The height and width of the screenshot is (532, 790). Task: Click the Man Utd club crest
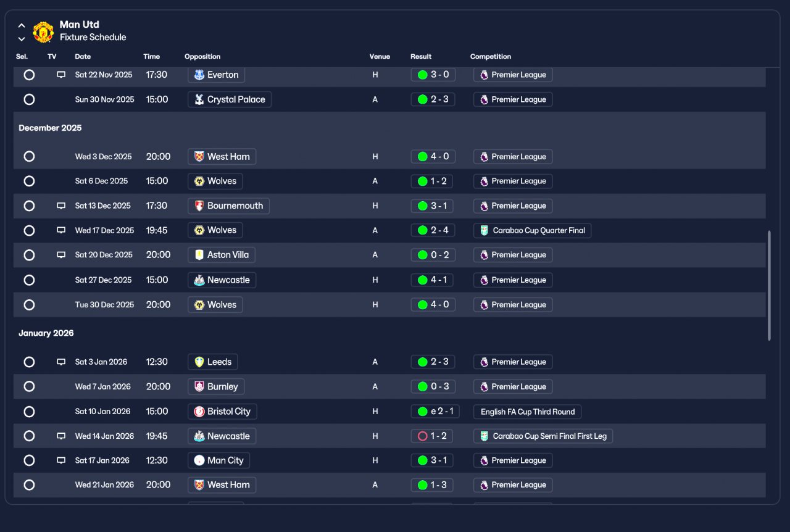point(43,31)
